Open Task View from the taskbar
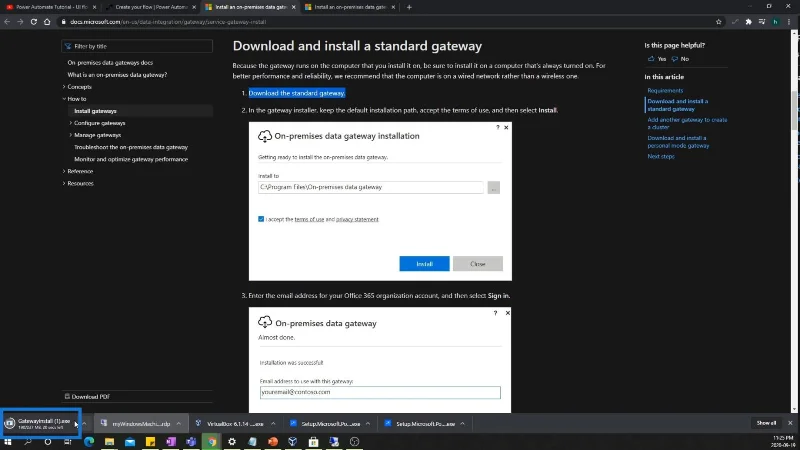This screenshot has height=450, width=800. point(67,441)
